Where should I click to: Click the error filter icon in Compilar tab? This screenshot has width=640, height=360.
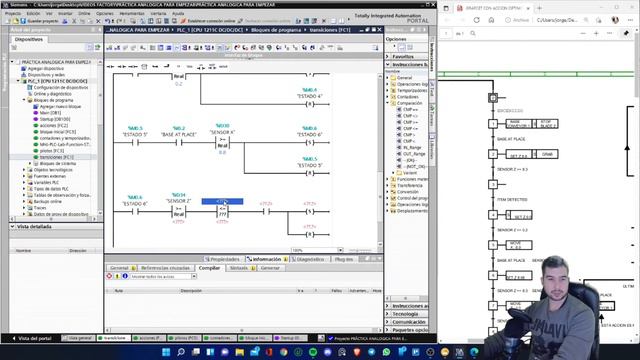point(109,276)
